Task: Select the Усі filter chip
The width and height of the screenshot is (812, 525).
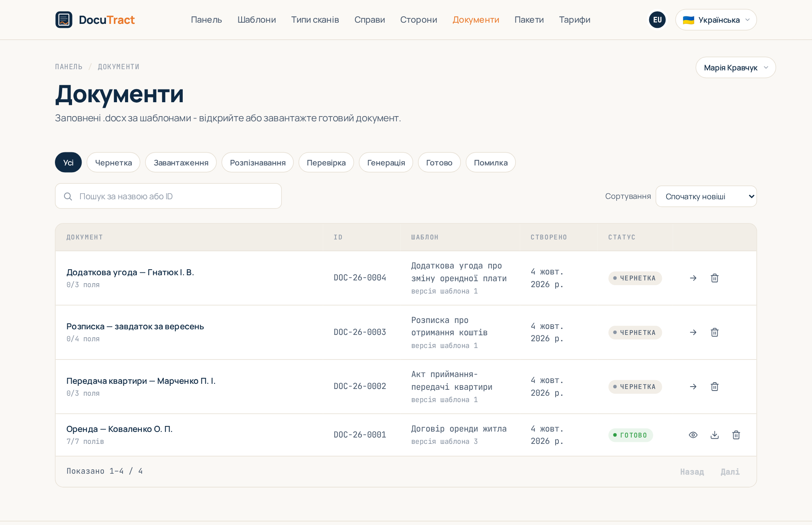Action: click(x=68, y=162)
